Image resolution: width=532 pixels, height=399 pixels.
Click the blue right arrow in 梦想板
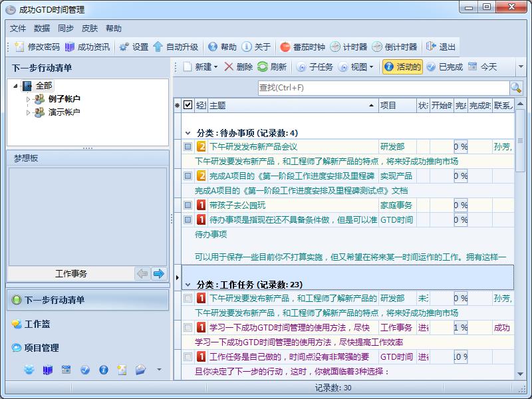click(158, 273)
